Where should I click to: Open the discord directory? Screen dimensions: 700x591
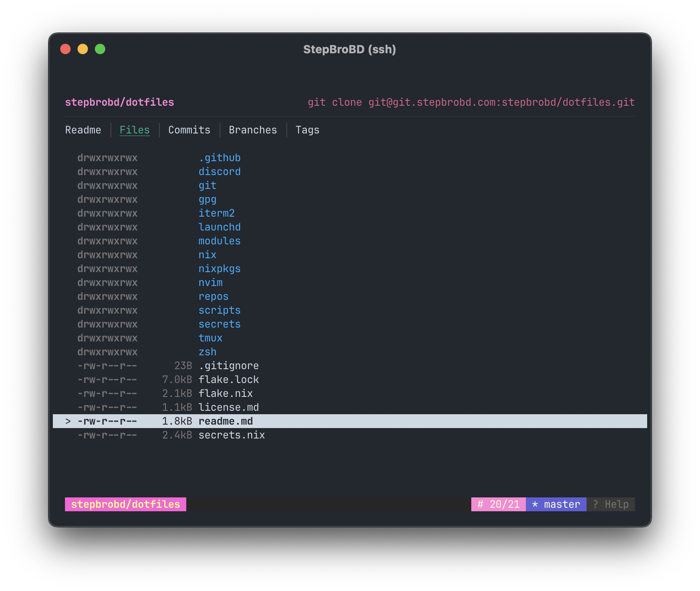pyautogui.click(x=220, y=171)
